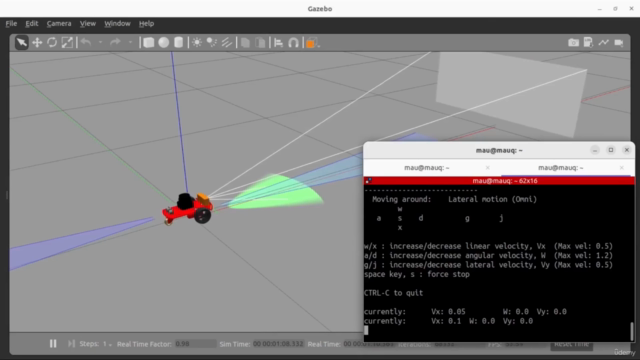Pause the simulation

tap(53, 344)
